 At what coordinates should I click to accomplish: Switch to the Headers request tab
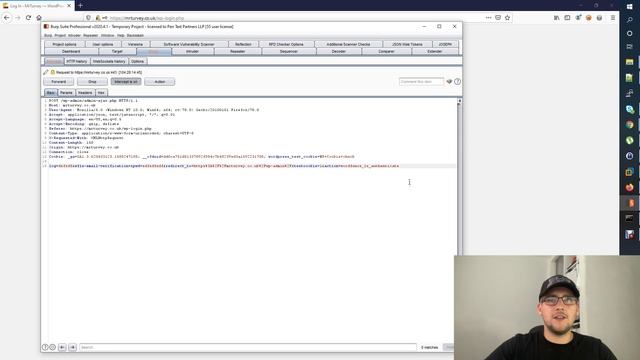(85, 93)
